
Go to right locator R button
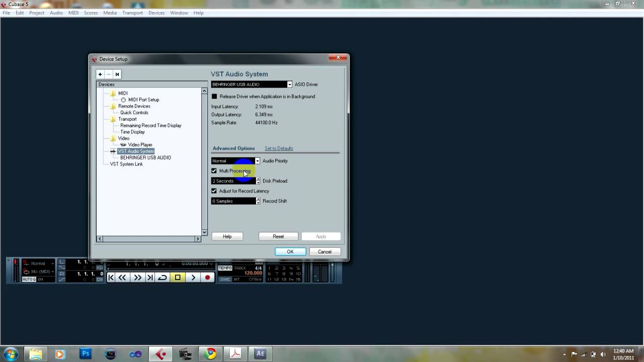coord(62,274)
